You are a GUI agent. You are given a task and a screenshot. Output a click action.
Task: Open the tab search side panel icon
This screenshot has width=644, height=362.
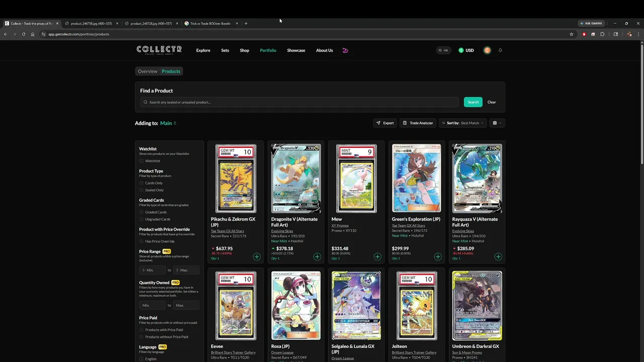point(616,34)
